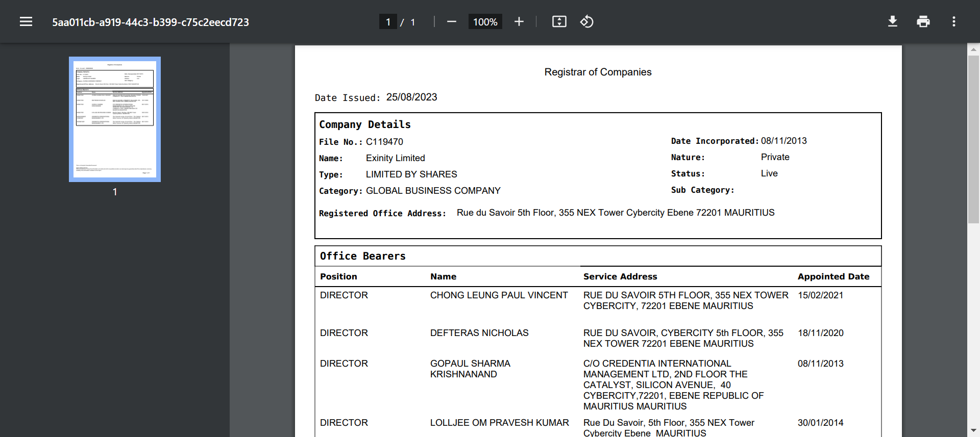Click the Status label in Company Details
Image resolution: width=980 pixels, height=437 pixels.
point(688,173)
